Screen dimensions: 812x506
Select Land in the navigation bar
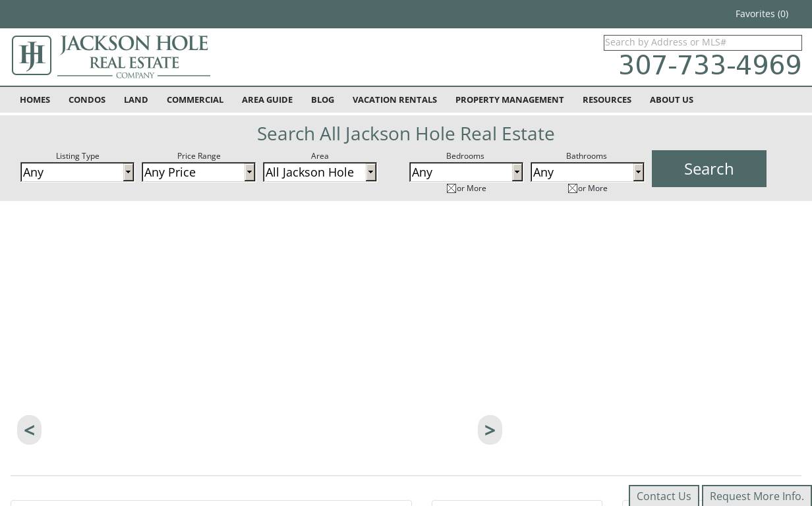136,99
